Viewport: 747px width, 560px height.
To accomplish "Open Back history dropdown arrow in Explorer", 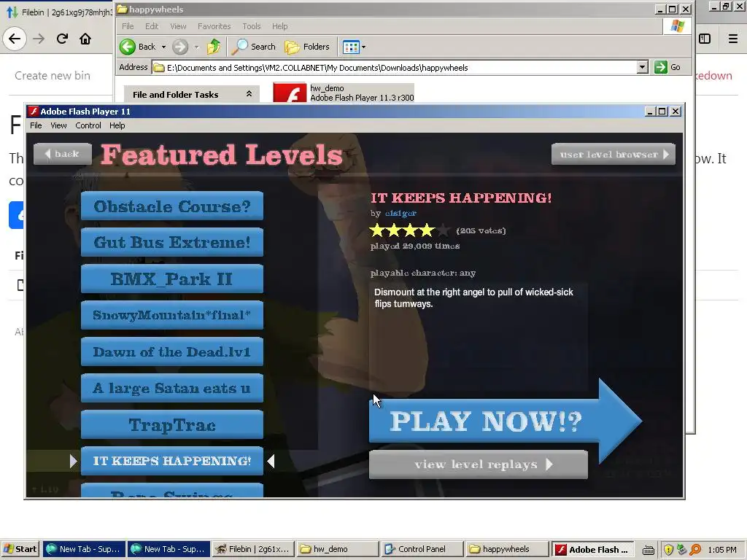I will [163, 47].
